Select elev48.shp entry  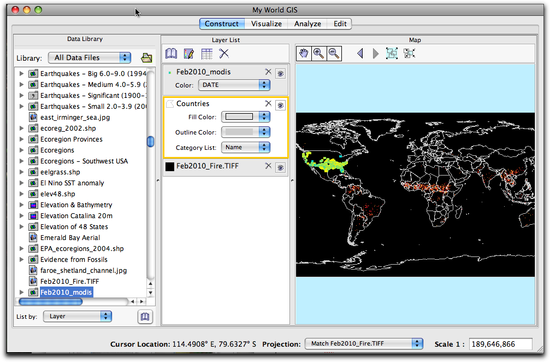point(58,194)
